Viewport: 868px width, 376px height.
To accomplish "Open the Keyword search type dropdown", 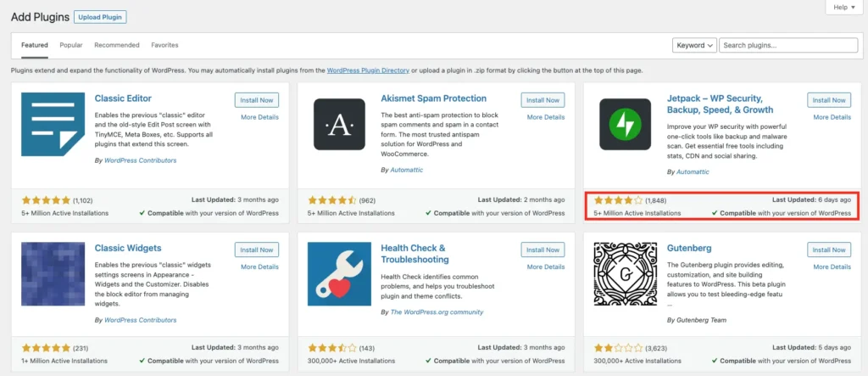I will tap(694, 45).
